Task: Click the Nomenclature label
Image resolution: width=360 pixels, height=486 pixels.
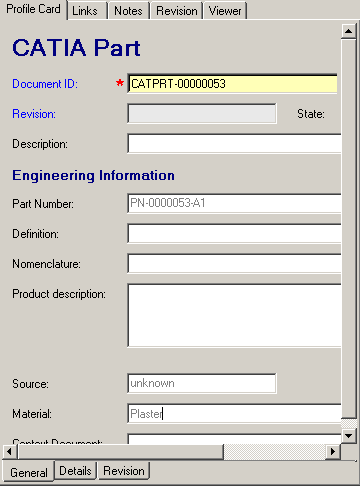Action: pyautogui.click(x=46, y=264)
